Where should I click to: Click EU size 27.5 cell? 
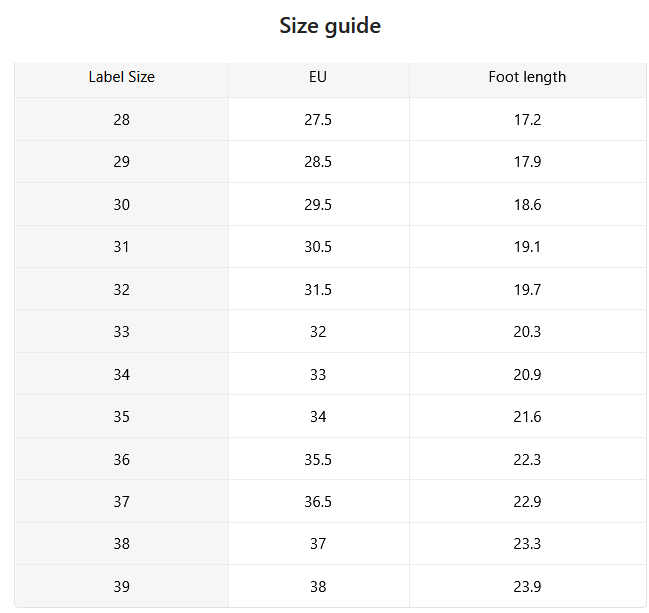tap(318, 120)
